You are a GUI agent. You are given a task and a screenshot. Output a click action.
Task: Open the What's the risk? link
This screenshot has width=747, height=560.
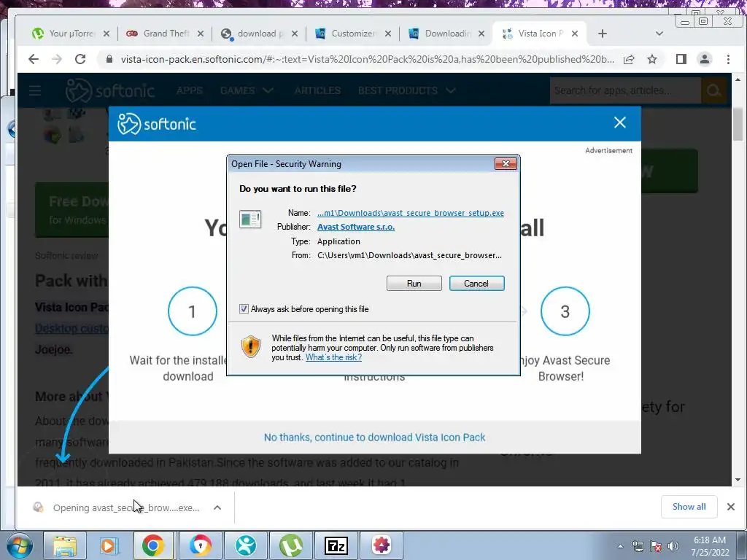point(333,357)
